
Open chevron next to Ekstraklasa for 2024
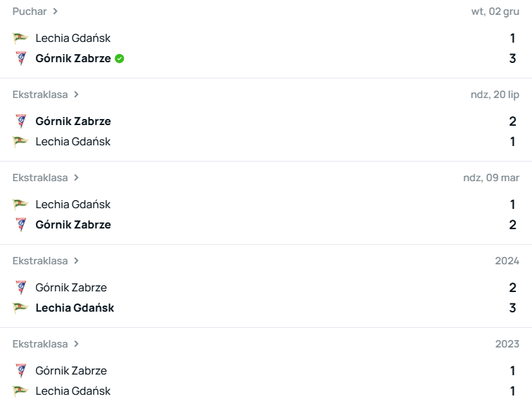(x=76, y=261)
